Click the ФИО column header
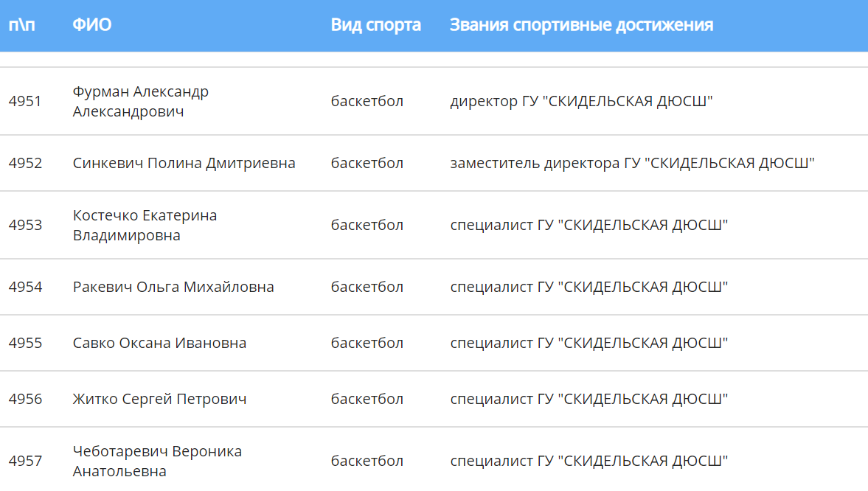The height and width of the screenshot is (491, 868). coord(92,25)
